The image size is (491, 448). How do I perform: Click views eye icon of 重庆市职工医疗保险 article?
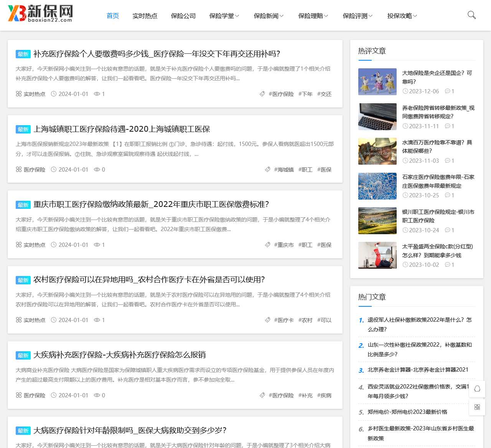[97, 245]
